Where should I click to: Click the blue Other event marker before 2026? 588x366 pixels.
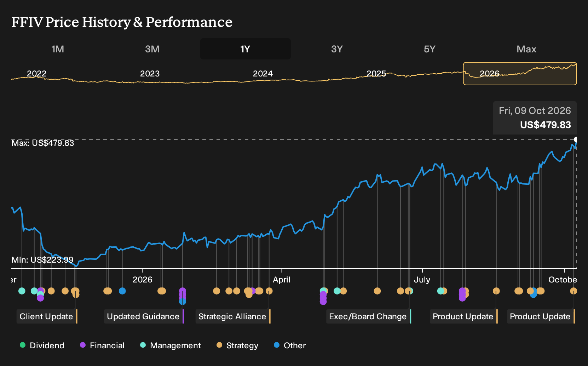[x=122, y=291]
